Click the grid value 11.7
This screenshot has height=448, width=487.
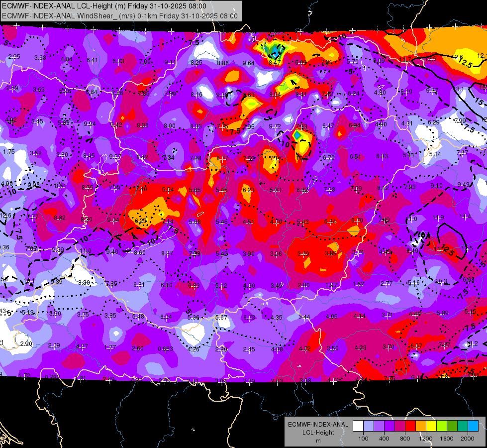(405, 59)
